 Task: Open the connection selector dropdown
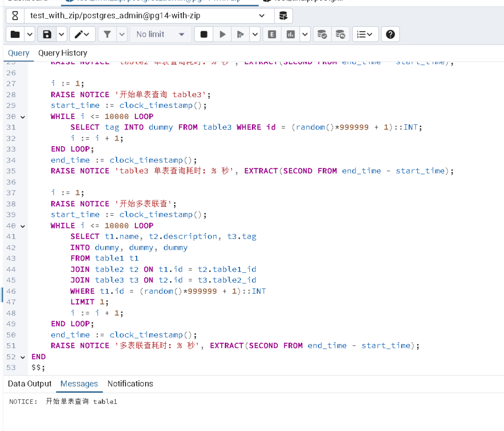262,15
